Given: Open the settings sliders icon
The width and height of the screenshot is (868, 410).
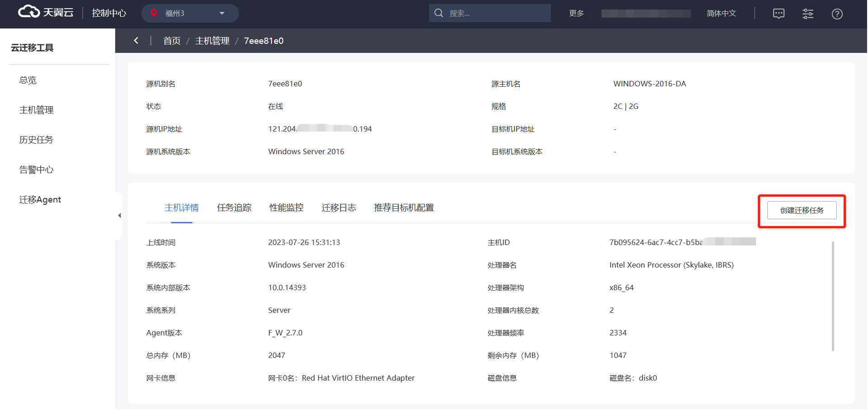Looking at the screenshot, I should [807, 14].
